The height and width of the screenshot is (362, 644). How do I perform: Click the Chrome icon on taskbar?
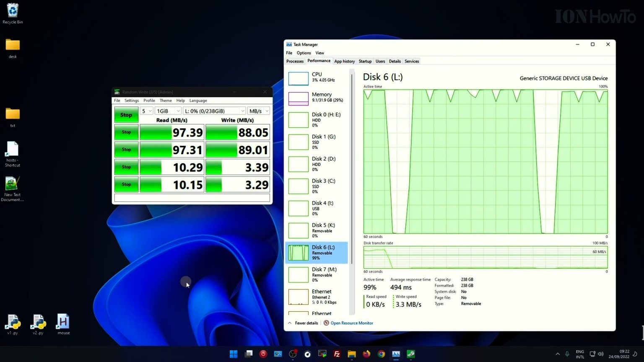tap(381, 354)
